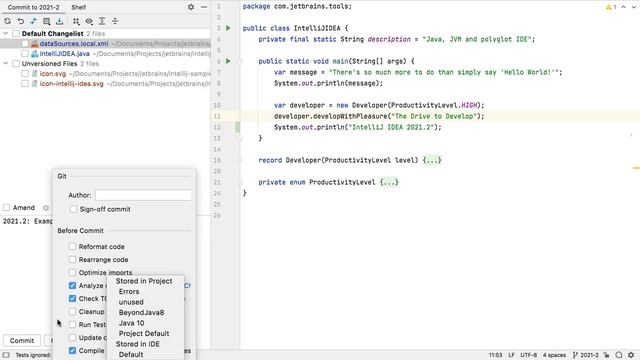The image size is (640, 360).
Task: Expand folded Developer record body
Action: point(432,160)
